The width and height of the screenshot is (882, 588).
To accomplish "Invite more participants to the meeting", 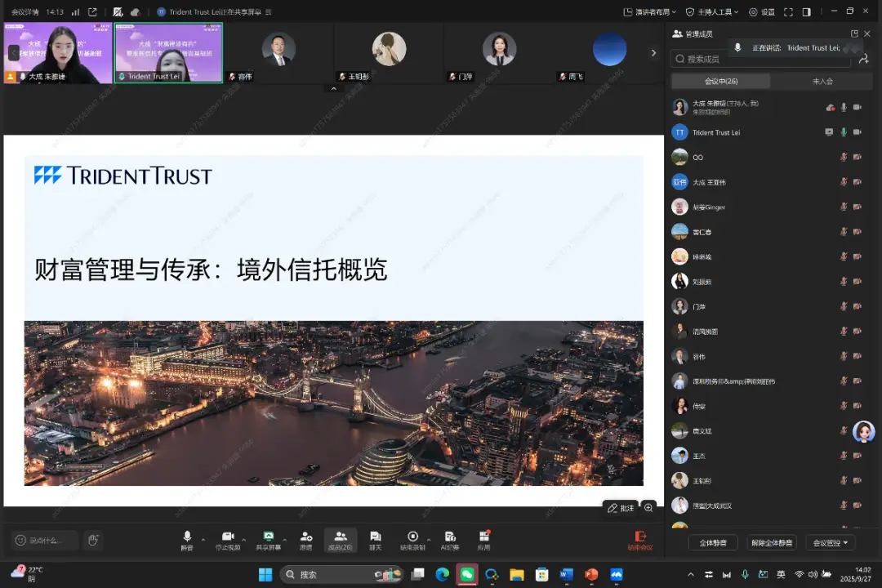I will tap(306, 539).
